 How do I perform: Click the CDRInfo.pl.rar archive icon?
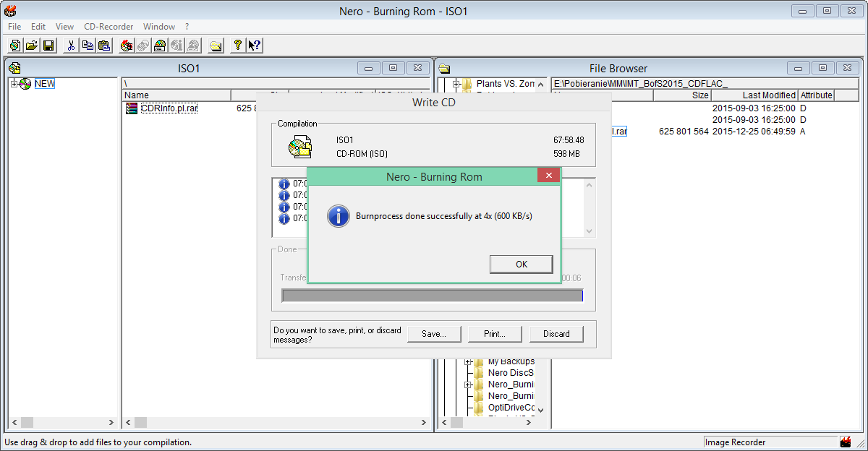[132, 108]
